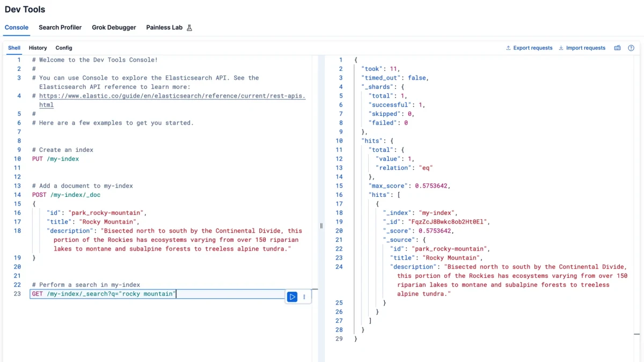Image resolution: width=644 pixels, height=362 pixels.
Task: Place cursor in the GET /my-index/_search line
Action: pos(157,294)
